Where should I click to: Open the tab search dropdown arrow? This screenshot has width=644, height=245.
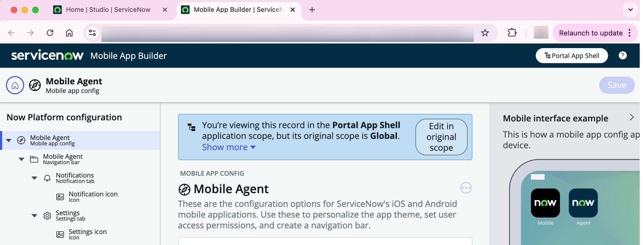(x=630, y=10)
